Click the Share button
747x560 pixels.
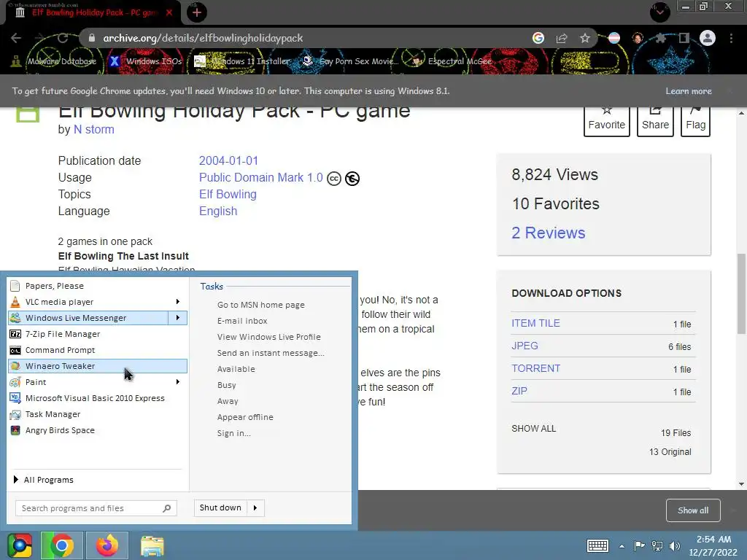click(x=655, y=122)
